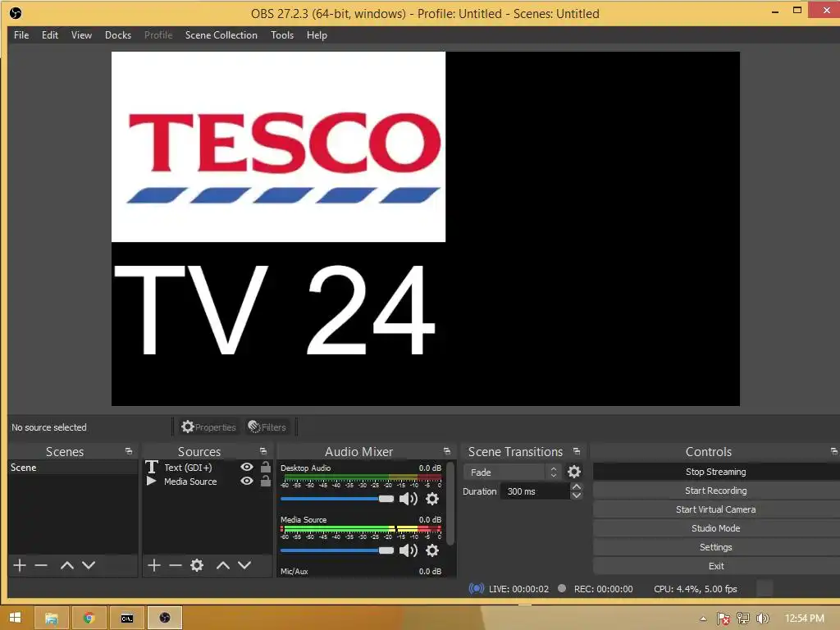The height and width of the screenshot is (630, 840).
Task: Open source properties gear in Sources toolbar
Action: (197, 565)
